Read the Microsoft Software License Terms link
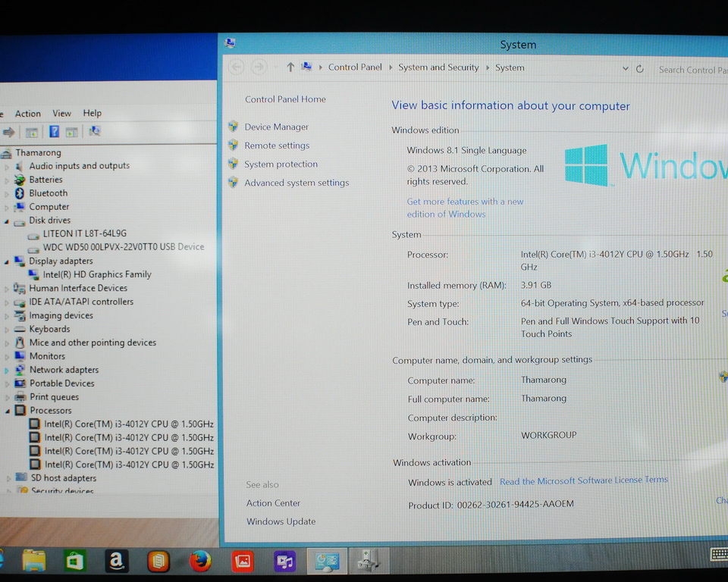The image size is (728, 582). [x=584, y=480]
